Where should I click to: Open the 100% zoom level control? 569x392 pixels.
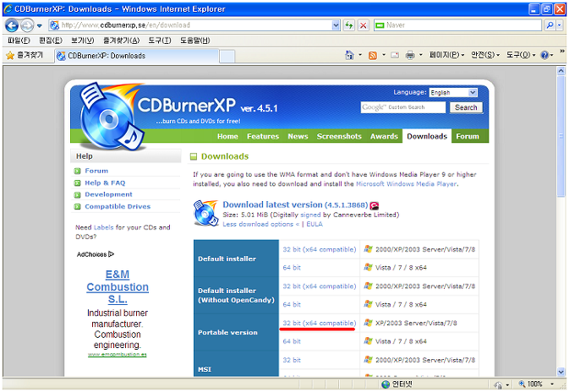[536, 384]
